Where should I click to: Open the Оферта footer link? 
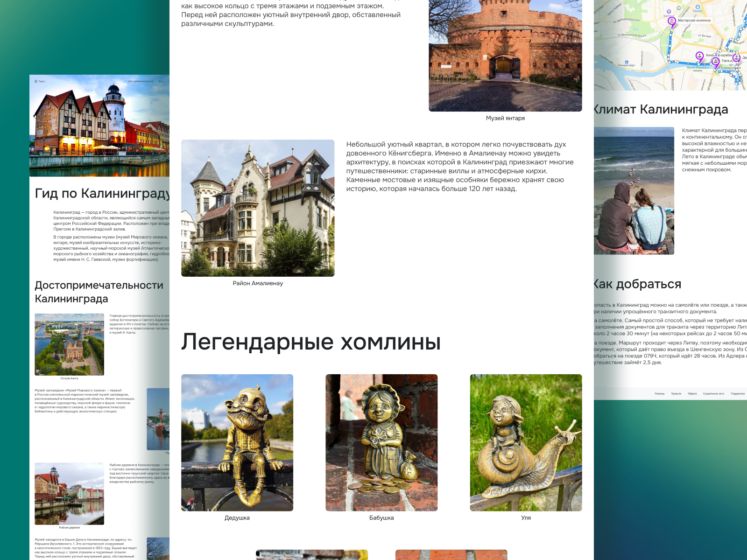click(x=692, y=393)
